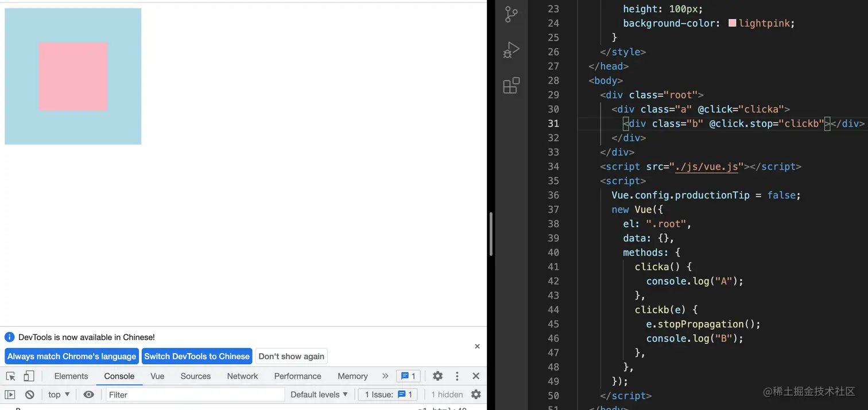Screen dimensions: 868x410
Task: Open the Performance tab
Action: click(297, 376)
